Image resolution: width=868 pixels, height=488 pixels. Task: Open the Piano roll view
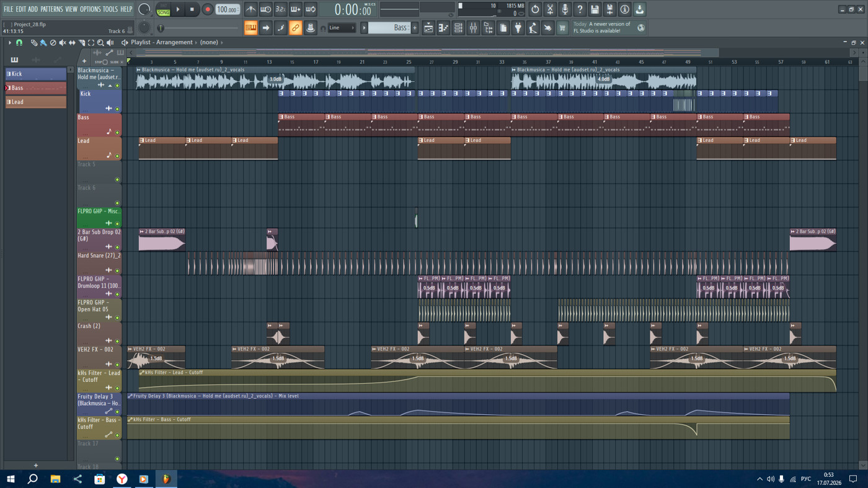(x=443, y=28)
